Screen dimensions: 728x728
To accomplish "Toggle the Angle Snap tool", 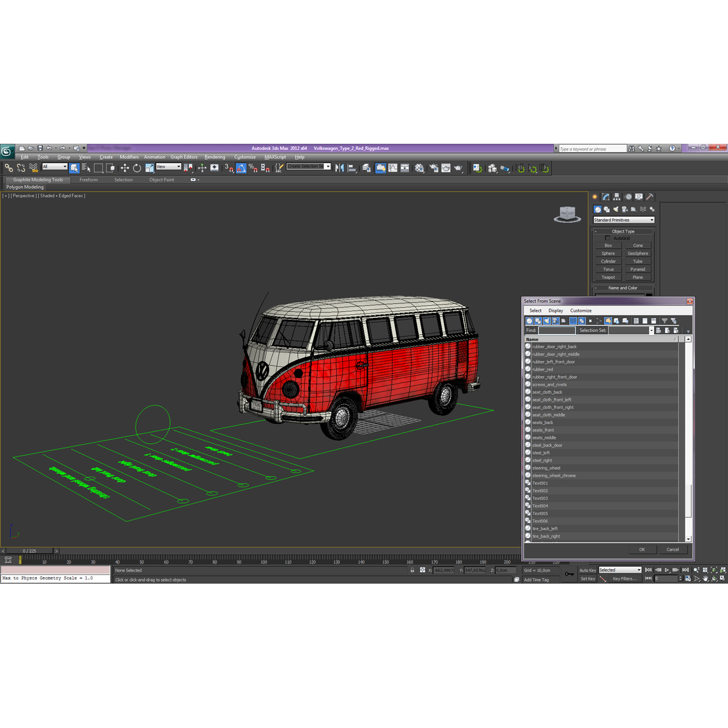I will tap(241, 168).
